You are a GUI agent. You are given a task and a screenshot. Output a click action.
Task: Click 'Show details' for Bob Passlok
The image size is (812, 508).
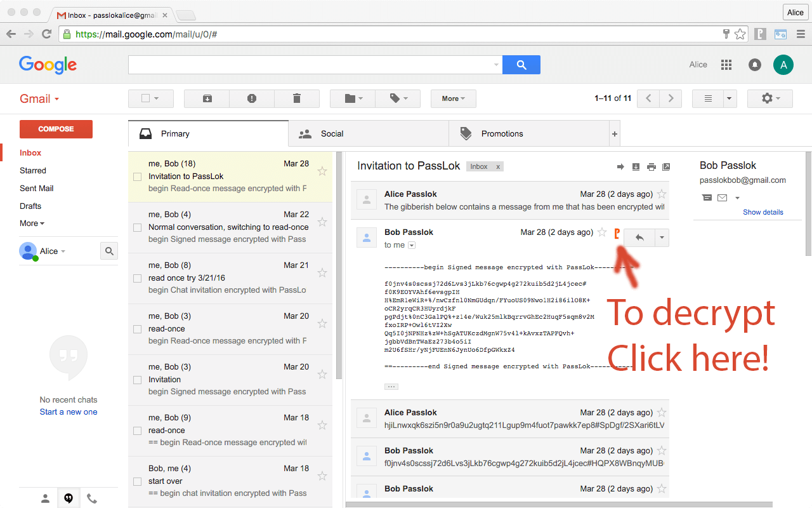pyautogui.click(x=763, y=212)
